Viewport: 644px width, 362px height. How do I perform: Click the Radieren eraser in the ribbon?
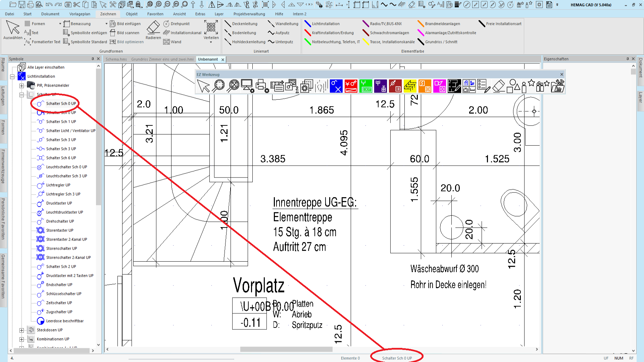click(x=153, y=30)
